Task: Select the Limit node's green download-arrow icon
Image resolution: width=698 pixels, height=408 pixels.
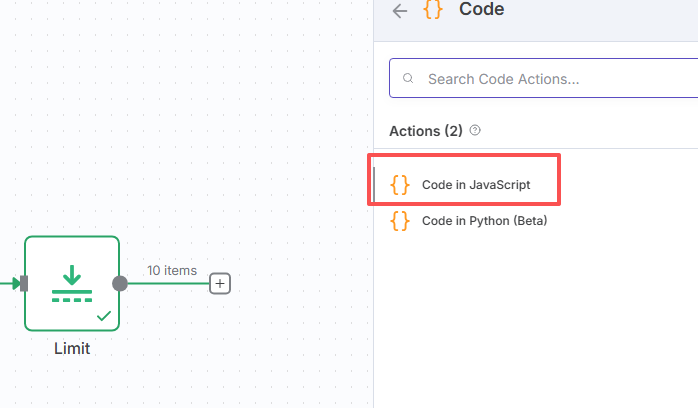Action: [x=72, y=283]
